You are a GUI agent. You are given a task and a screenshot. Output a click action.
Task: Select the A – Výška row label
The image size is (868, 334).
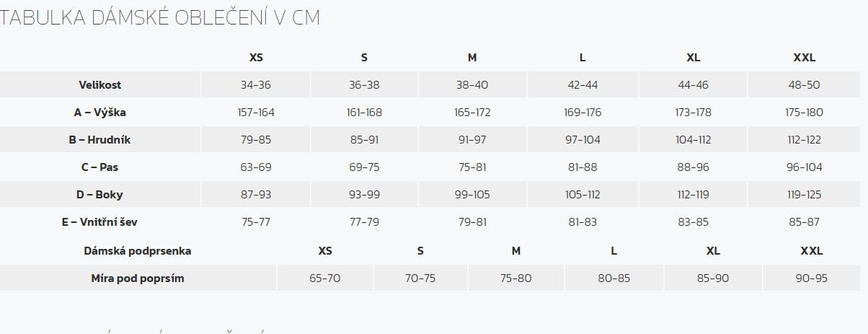(x=100, y=113)
